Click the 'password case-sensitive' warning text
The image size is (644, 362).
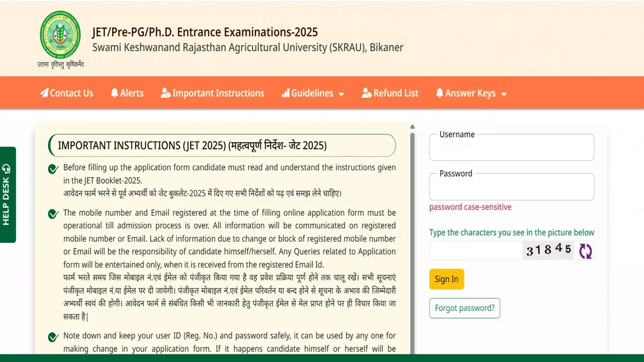click(470, 207)
